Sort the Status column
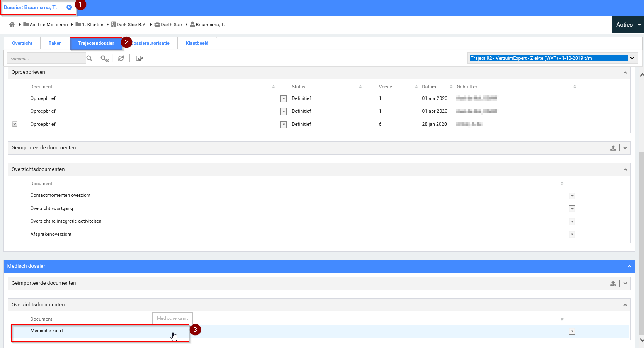The height and width of the screenshot is (348, 644). pyautogui.click(x=360, y=87)
